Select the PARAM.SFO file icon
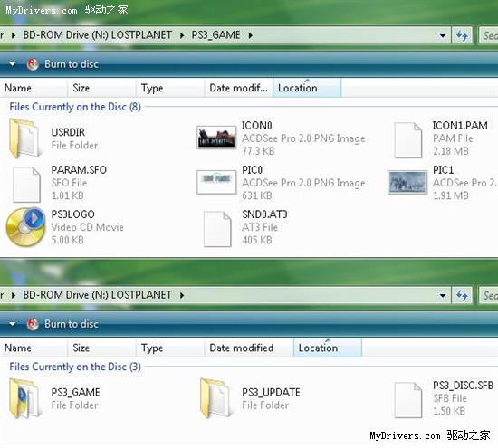This screenshot has width=498, height=448. (x=26, y=184)
